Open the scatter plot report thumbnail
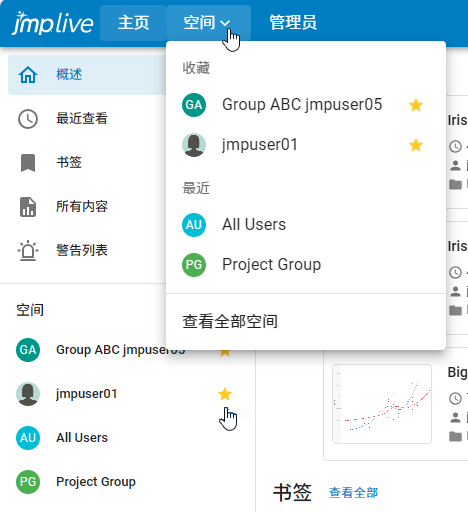Screen dimensions: 468x512 (x=382, y=404)
